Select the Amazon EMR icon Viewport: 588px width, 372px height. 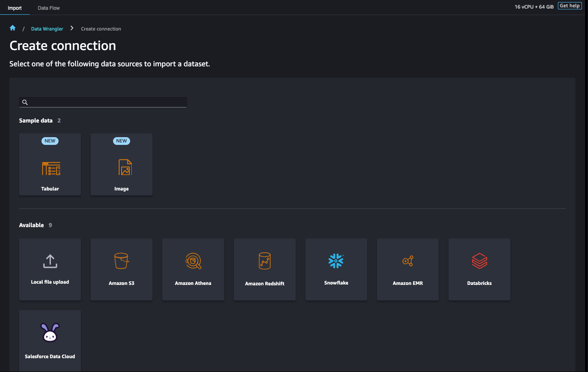pyautogui.click(x=408, y=261)
